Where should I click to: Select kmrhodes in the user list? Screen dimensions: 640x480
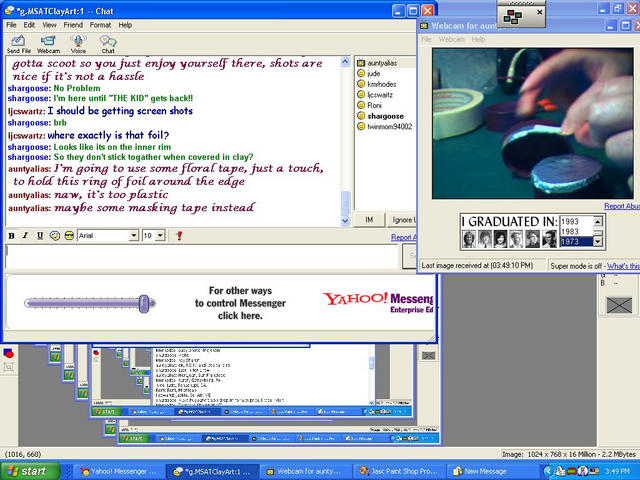382,84
